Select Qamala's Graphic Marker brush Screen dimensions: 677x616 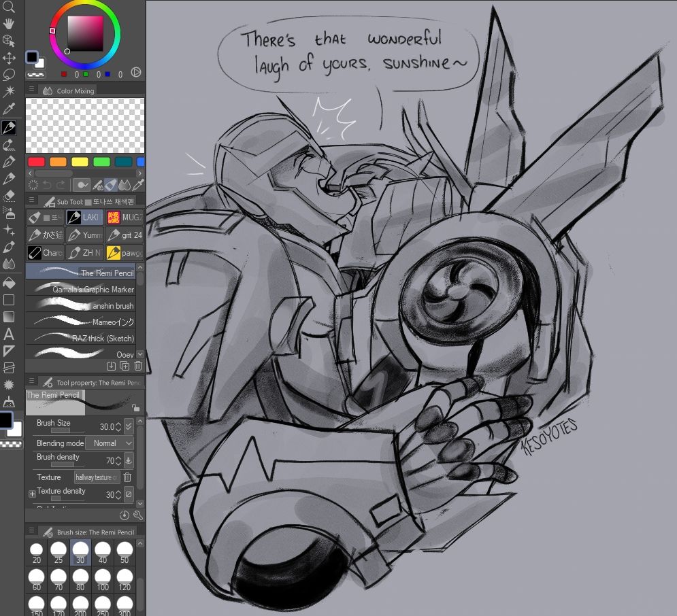81,289
